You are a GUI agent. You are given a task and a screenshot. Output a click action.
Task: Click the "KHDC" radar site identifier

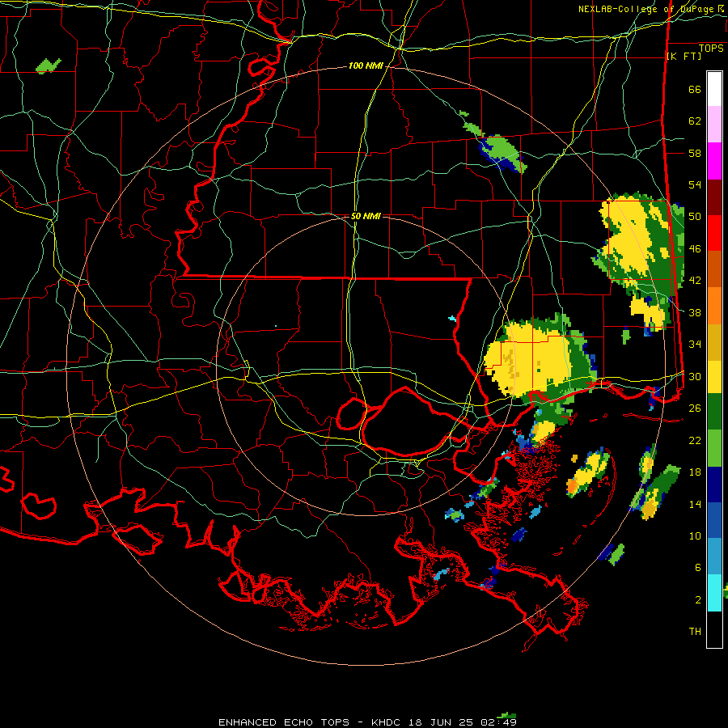(387, 722)
